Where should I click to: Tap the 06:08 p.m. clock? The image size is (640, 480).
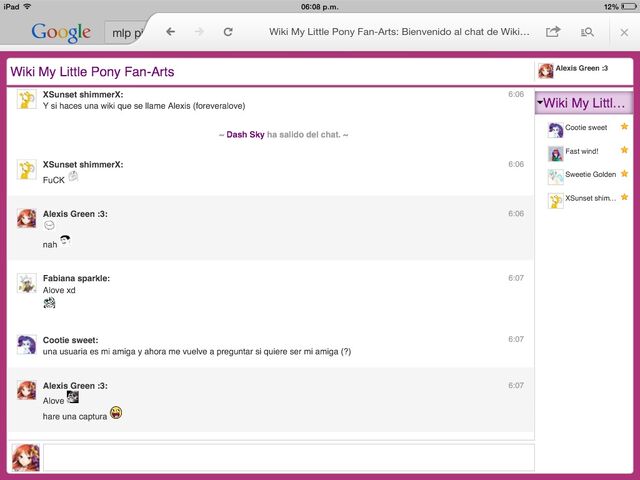click(x=320, y=7)
